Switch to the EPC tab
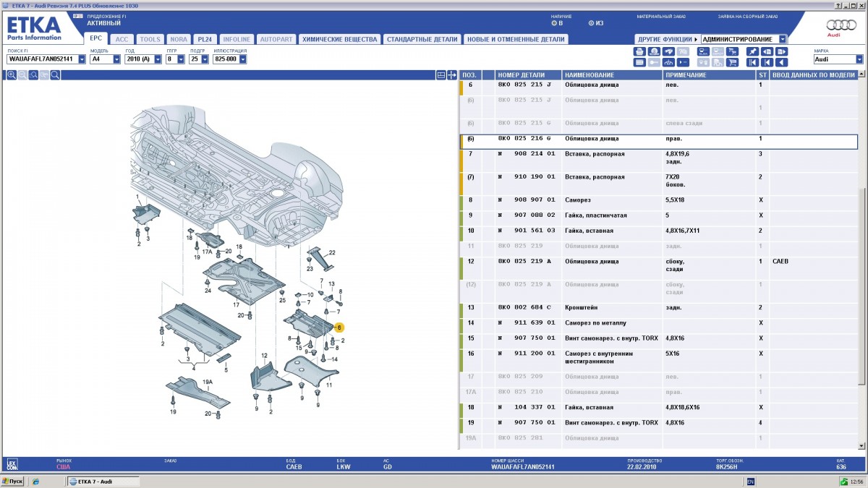 tap(96, 39)
